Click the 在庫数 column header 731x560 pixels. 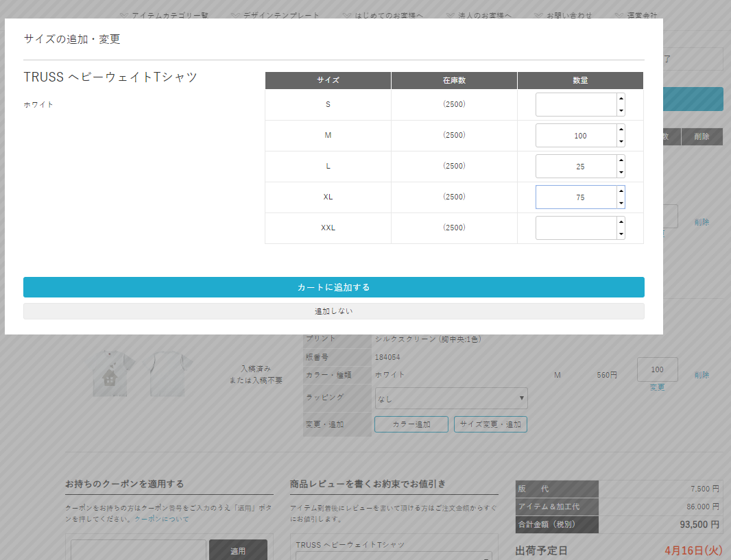454,80
